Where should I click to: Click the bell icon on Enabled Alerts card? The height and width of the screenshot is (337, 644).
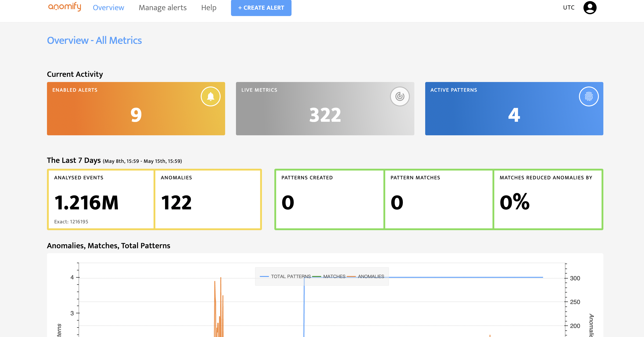coord(210,96)
